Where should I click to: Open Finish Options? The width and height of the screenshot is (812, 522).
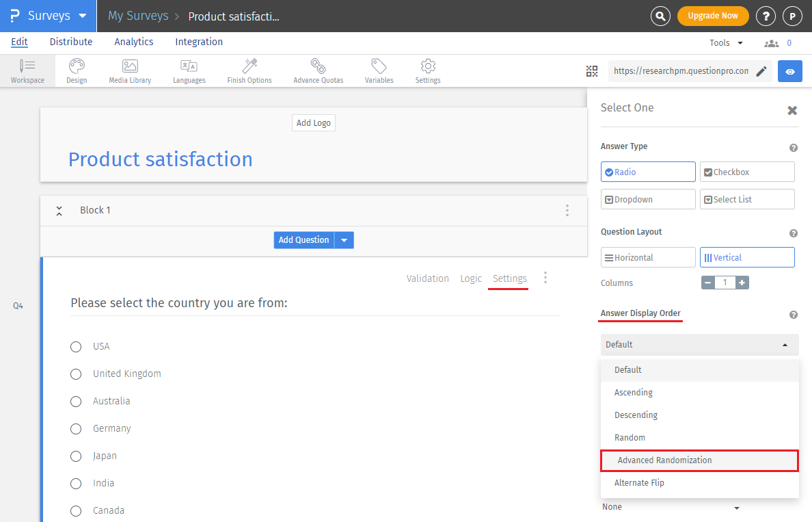point(249,70)
